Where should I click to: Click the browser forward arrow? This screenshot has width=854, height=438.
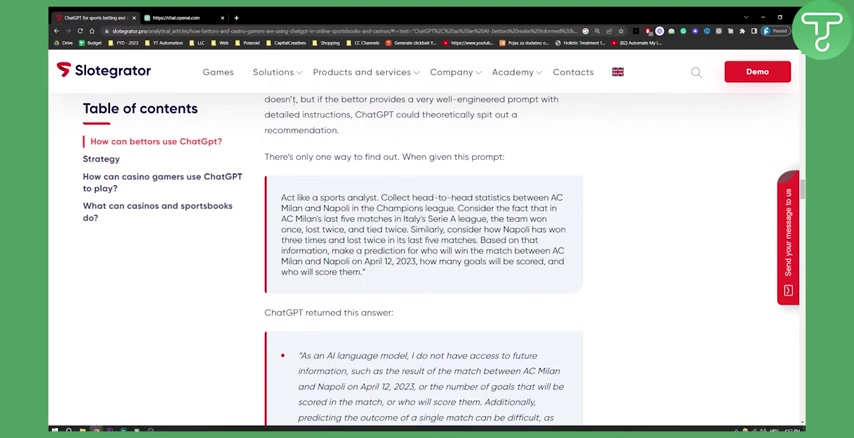pyautogui.click(x=68, y=31)
